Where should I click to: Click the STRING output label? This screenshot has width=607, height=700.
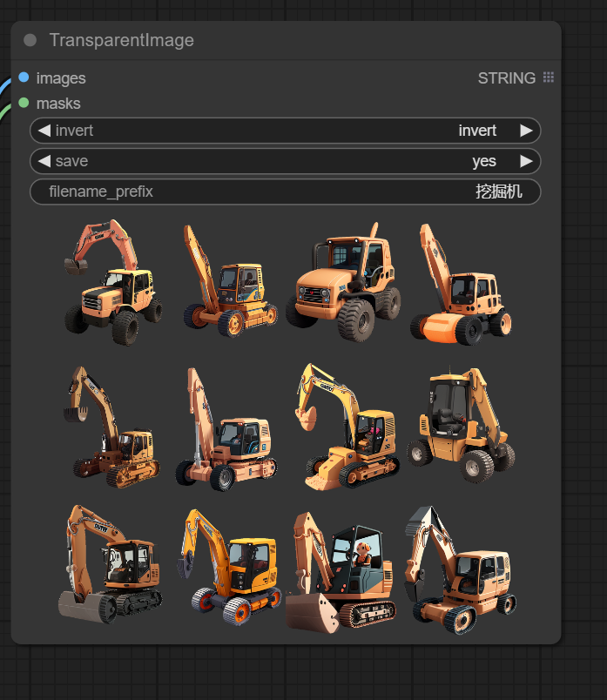(x=507, y=78)
